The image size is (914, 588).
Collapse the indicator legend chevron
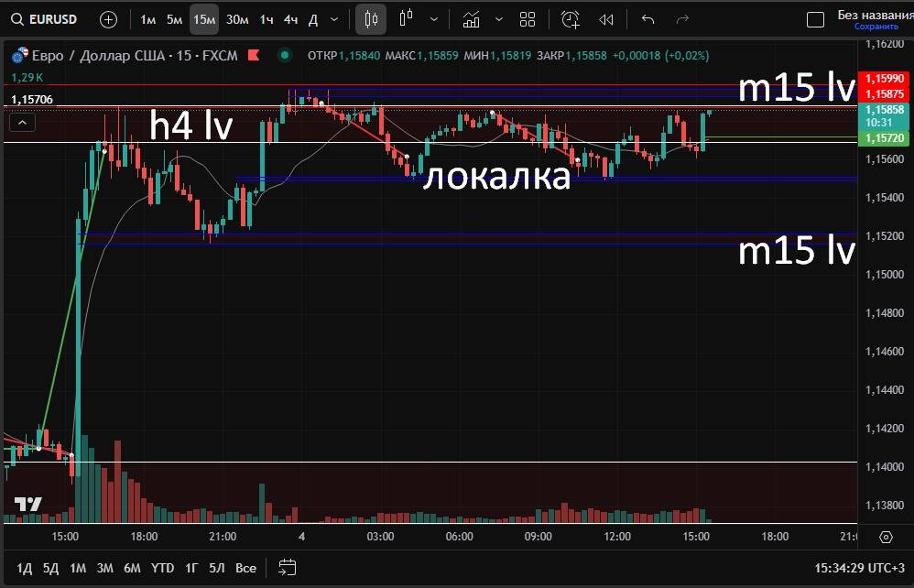click(x=23, y=122)
